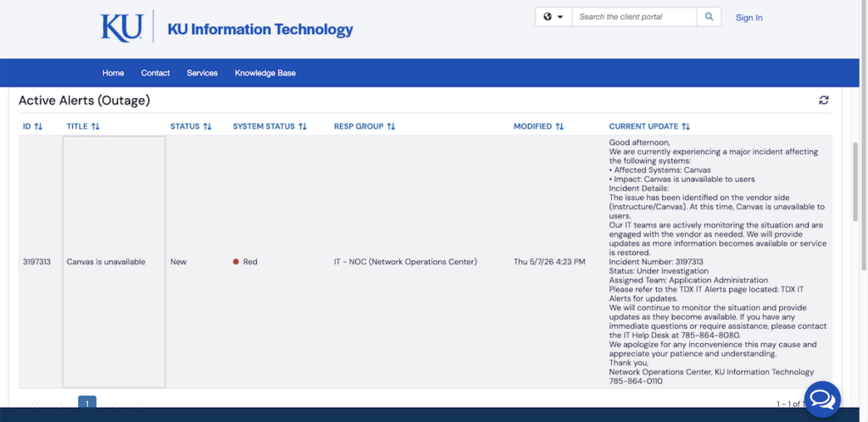
Task: Sort alerts by Resp Group column
Action: 364,126
